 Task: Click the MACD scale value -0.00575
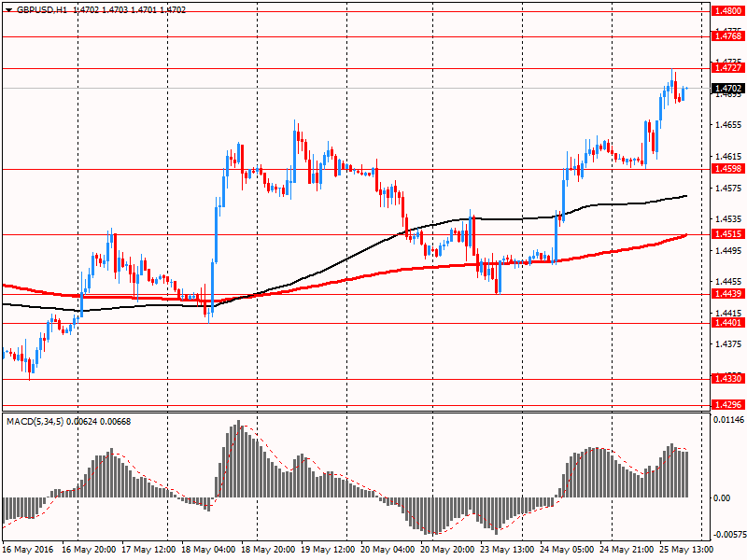(x=729, y=535)
